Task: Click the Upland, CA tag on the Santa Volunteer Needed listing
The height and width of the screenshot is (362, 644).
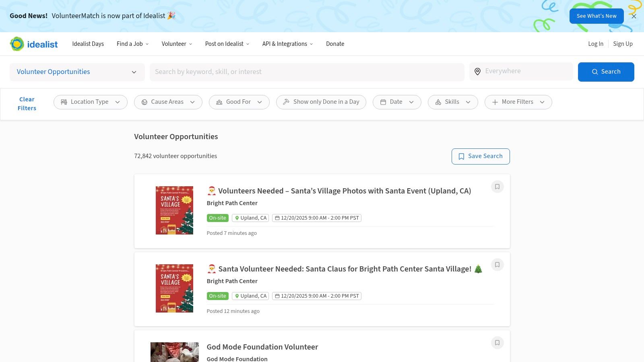Action: (x=251, y=296)
